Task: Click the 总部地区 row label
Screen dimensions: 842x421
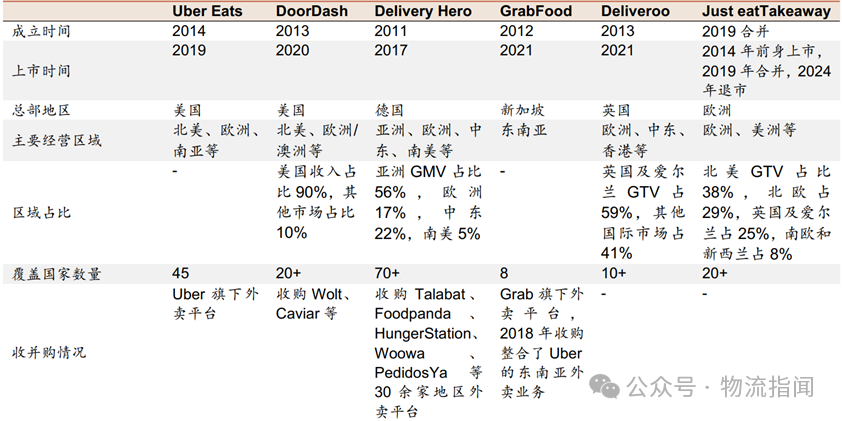Action: [x=41, y=111]
